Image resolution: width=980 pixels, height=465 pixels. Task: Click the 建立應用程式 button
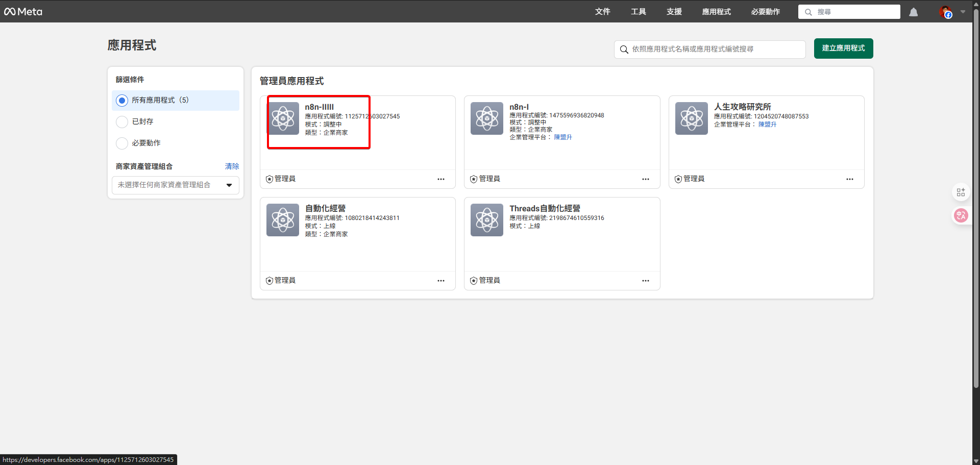[843, 48]
